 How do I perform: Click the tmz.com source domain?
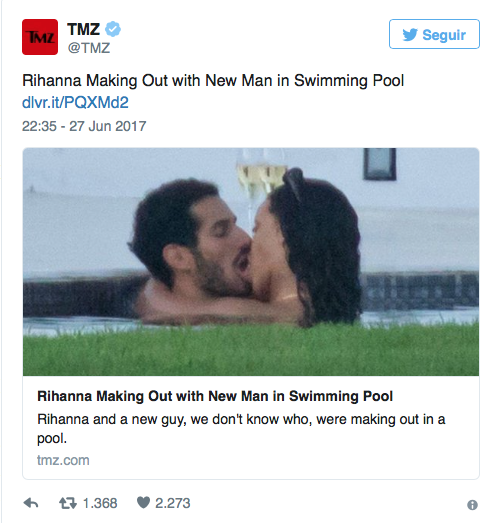[63, 460]
